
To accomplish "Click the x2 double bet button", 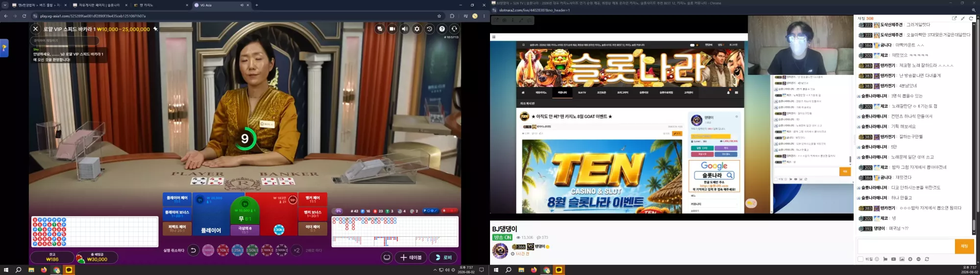I will pos(296,250).
